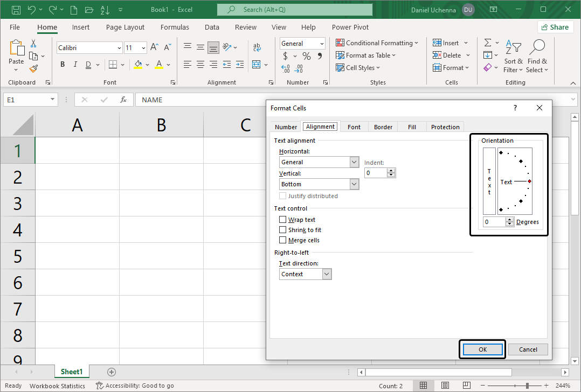
Task: Enable the Wrap text checkbox
Action: point(283,220)
